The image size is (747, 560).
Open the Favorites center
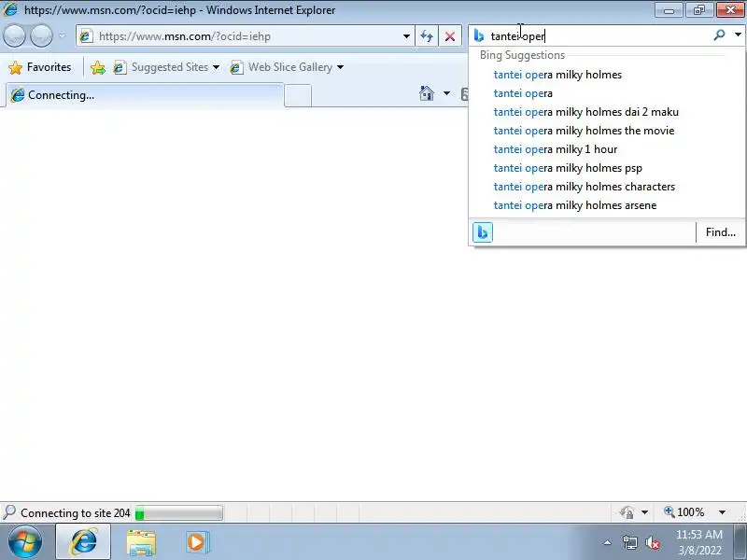point(40,67)
